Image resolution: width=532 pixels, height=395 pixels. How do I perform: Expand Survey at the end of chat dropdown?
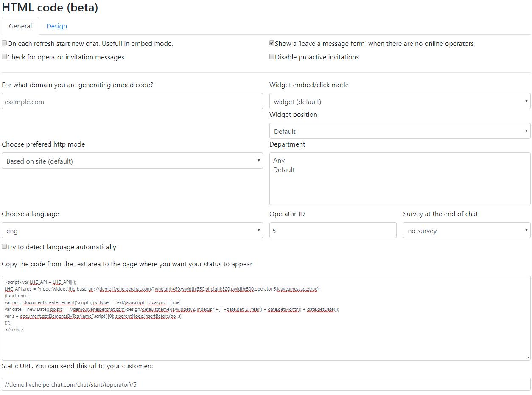tap(467, 231)
